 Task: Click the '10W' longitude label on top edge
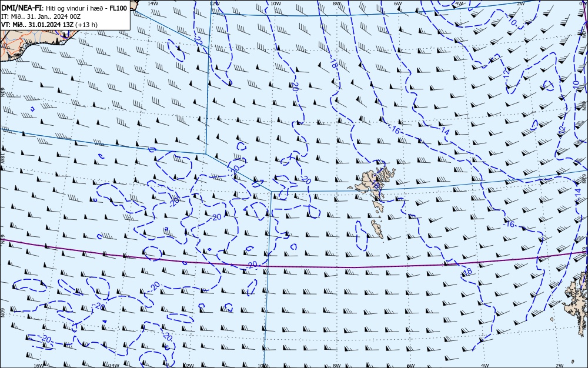pyautogui.click(x=276, y=3)
